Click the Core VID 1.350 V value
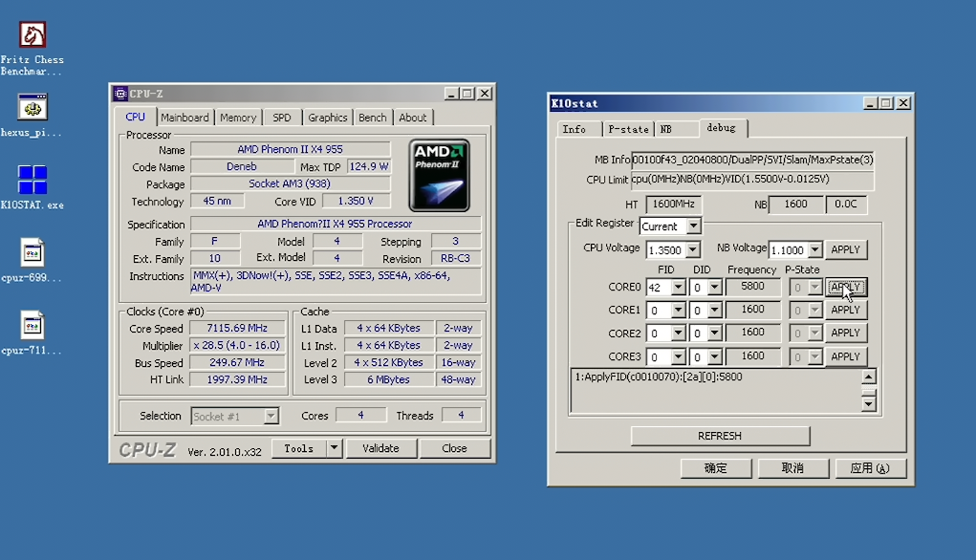The width and height of the screenshot is (976, 560). [x=356, y=201]
